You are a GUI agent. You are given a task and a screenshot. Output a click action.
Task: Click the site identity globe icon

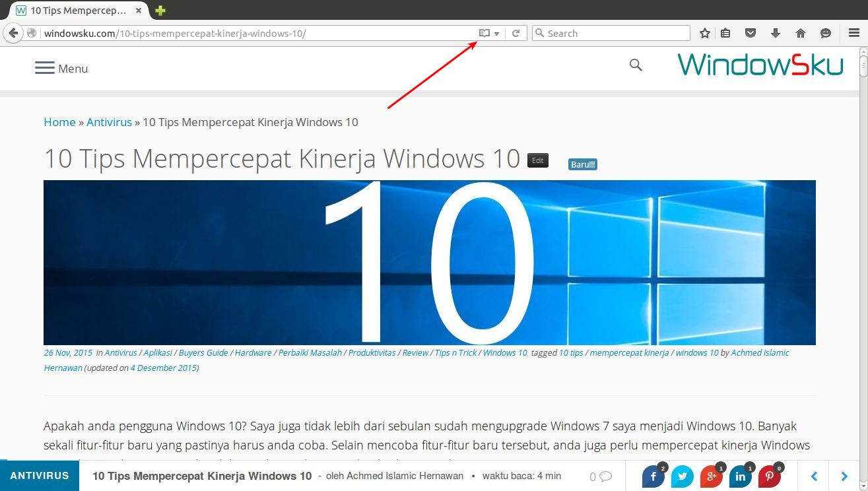point(32,33)
